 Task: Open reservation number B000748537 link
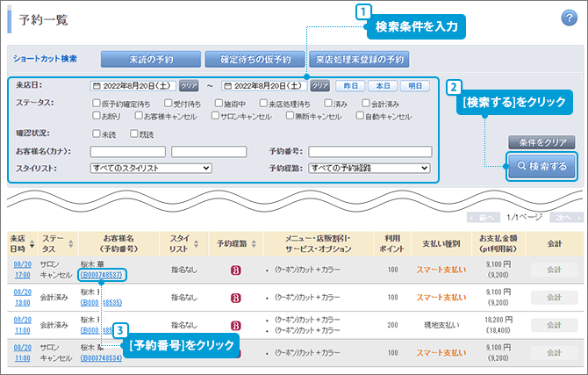[101, 275]
